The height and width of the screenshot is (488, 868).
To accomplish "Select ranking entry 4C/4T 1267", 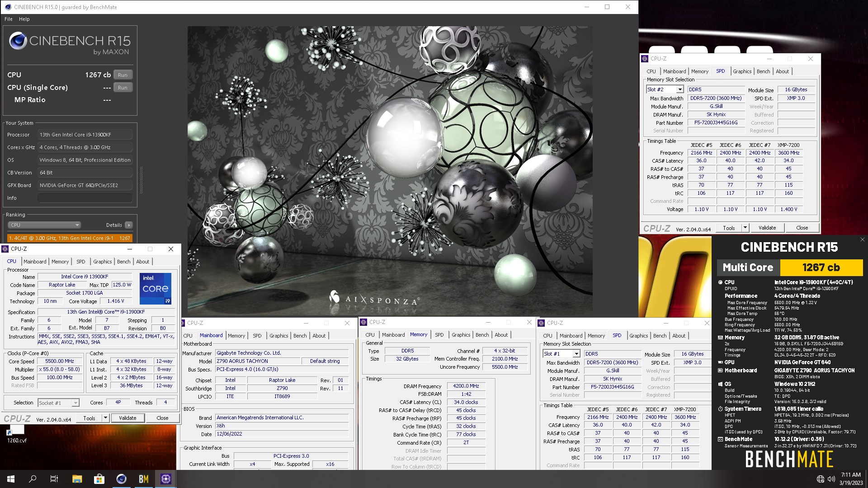I will pyautogui.click(x=70, y=238).
